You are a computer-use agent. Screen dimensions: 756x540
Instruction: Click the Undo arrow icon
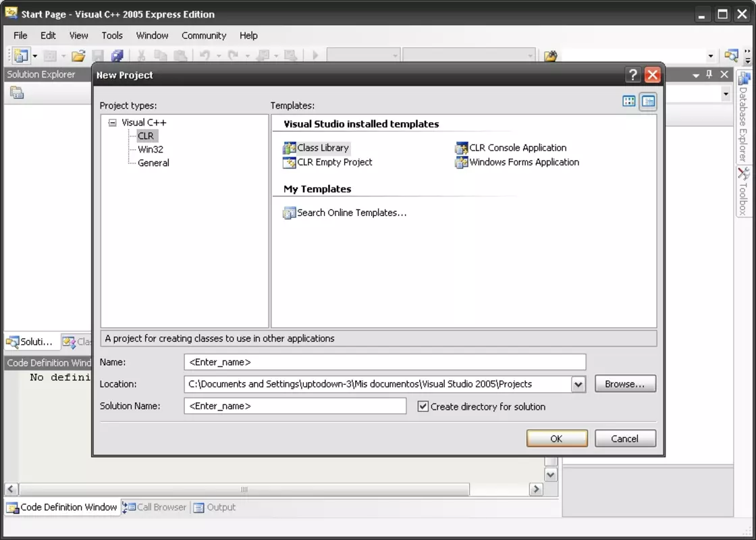[205, 56]
